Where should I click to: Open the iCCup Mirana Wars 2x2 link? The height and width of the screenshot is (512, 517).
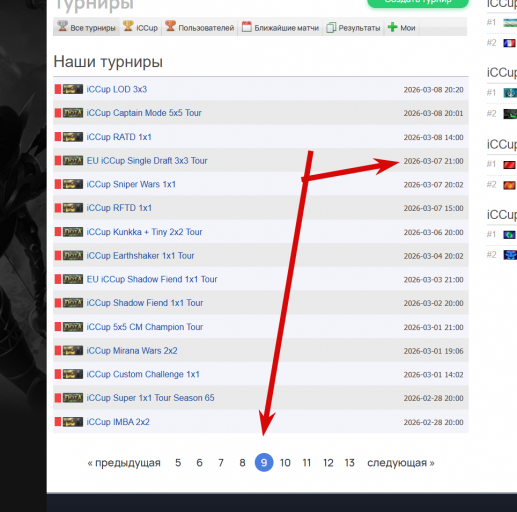coord(132,351)
